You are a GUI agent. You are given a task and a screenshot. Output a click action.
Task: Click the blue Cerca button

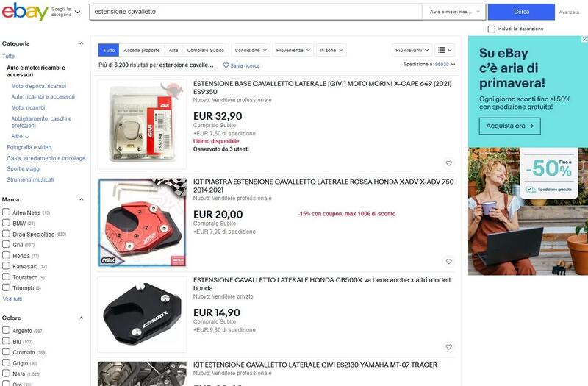[521, 12]
